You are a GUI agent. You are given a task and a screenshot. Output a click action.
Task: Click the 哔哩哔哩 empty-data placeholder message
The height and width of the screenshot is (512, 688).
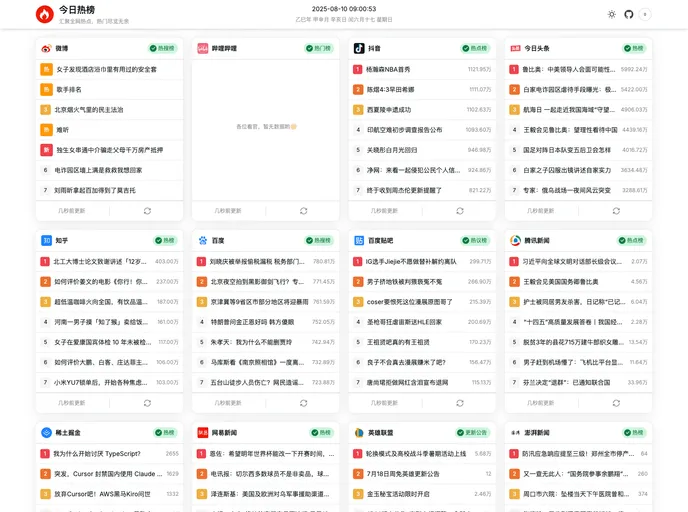(x=266, y=127)
